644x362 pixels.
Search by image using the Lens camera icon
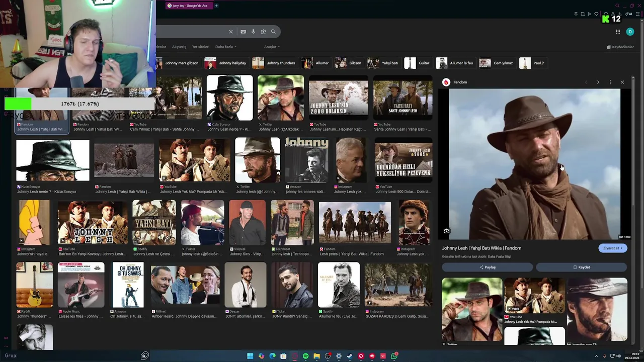pos(263,32)
